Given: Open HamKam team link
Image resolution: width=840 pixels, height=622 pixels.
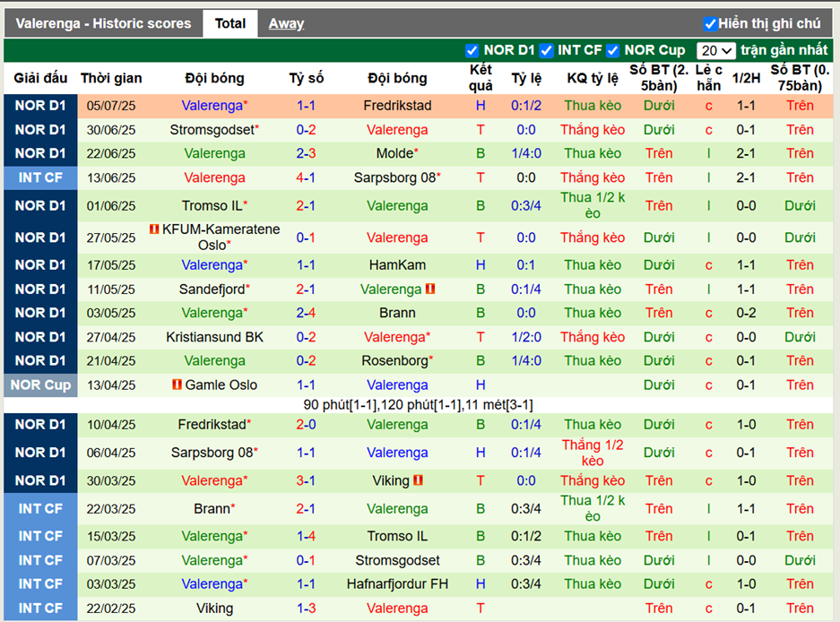Looking at the screenshot, I should click(x=397, y=264).
